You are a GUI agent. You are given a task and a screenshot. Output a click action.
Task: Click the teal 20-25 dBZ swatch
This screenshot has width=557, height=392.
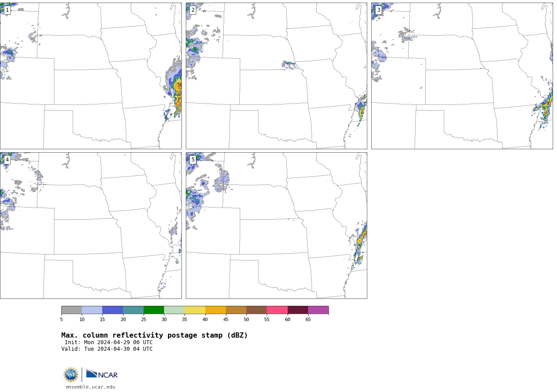[x=133, y=310]
